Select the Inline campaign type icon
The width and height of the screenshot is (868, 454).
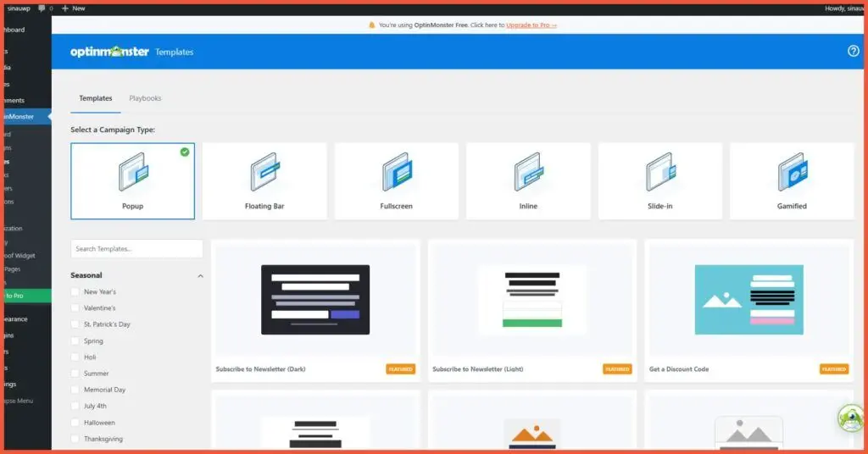tap(528, 174)
